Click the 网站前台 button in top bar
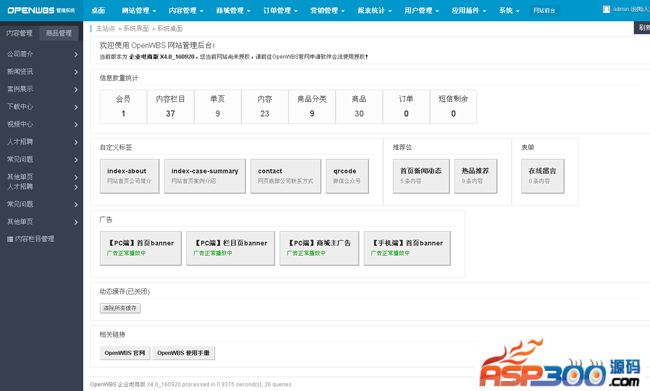Viewport: 650px width, 391px height. click(x=544, y=10)
